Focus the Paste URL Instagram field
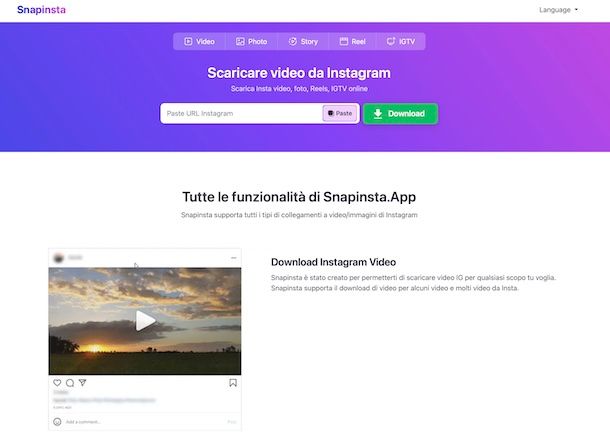This screenshot has height=441, width=610. (x=241, y=114)
